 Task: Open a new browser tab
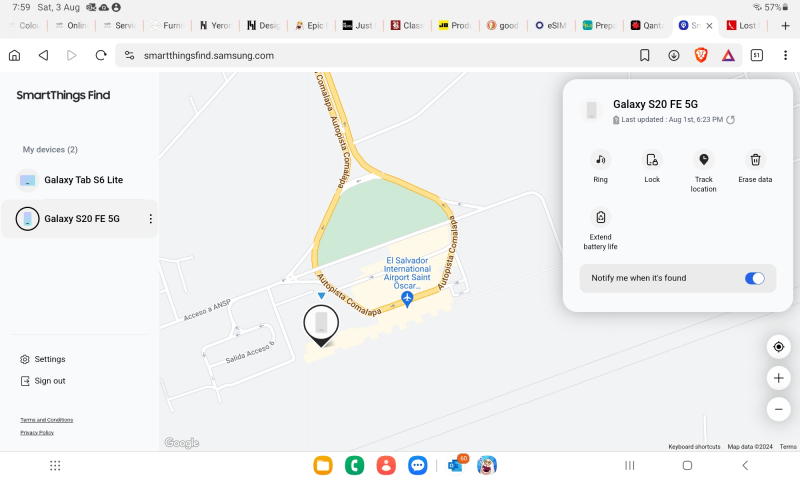(x=785, y=26)
